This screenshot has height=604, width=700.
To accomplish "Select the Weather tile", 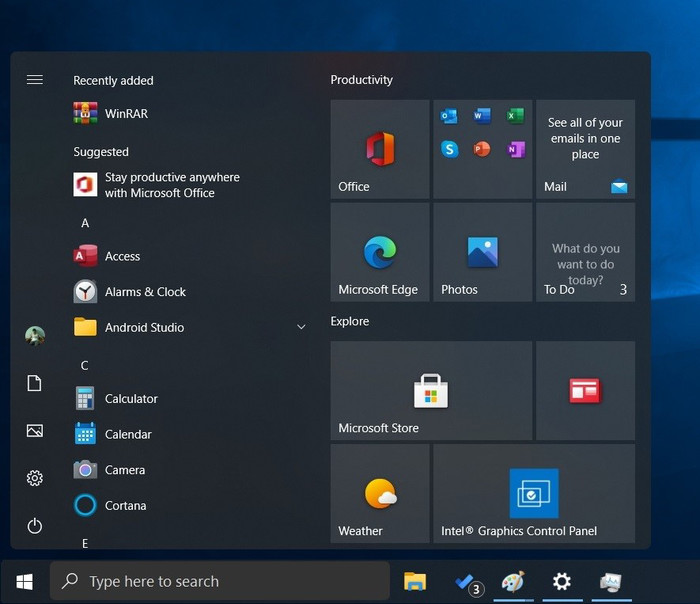I will pos(380,494).
